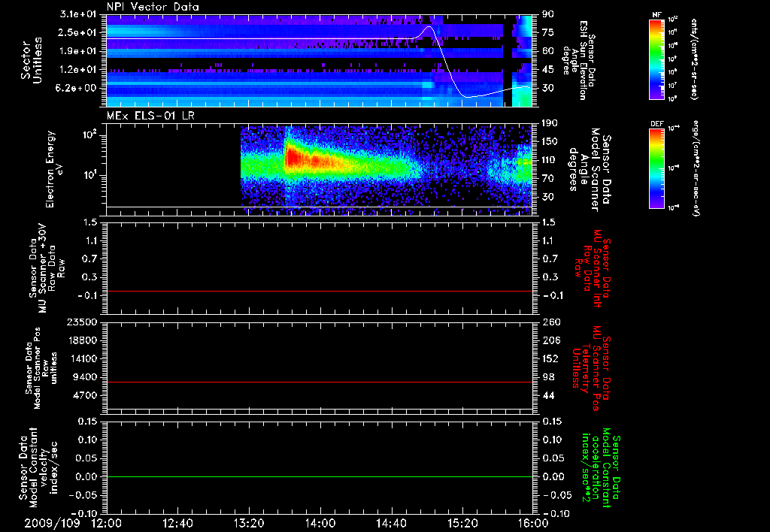Screen dimensions: 770x532
Task: Click the 90 degree sun elevation tick
Action: click(x=547, y=14)
